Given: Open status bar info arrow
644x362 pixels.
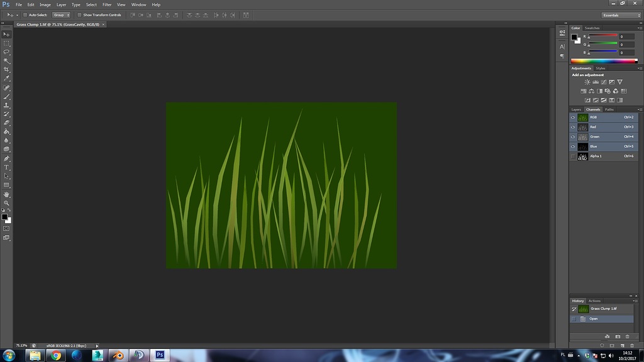Looking at the screenshot, I should (x=97, y=346).
